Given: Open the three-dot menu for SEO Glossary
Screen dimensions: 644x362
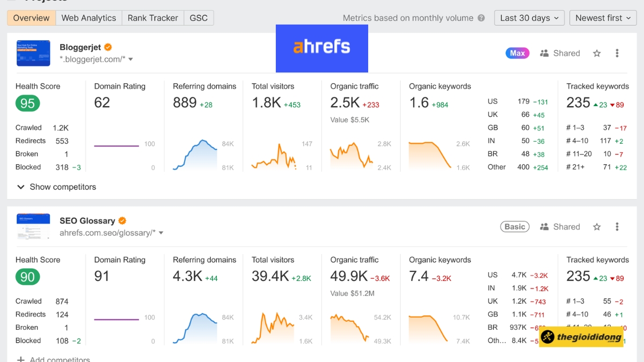Looking at the screenshot, I should [617, 226].
